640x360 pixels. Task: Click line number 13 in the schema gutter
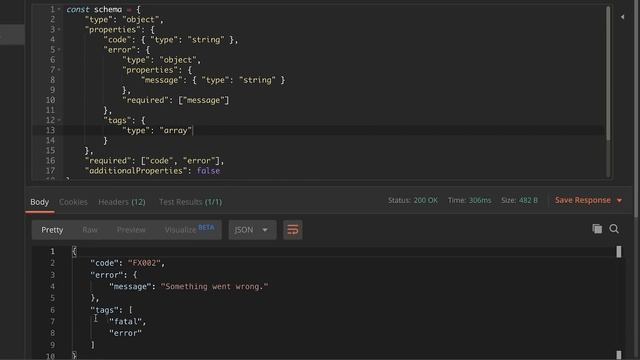pyautogui.click(x=50, y=130)
